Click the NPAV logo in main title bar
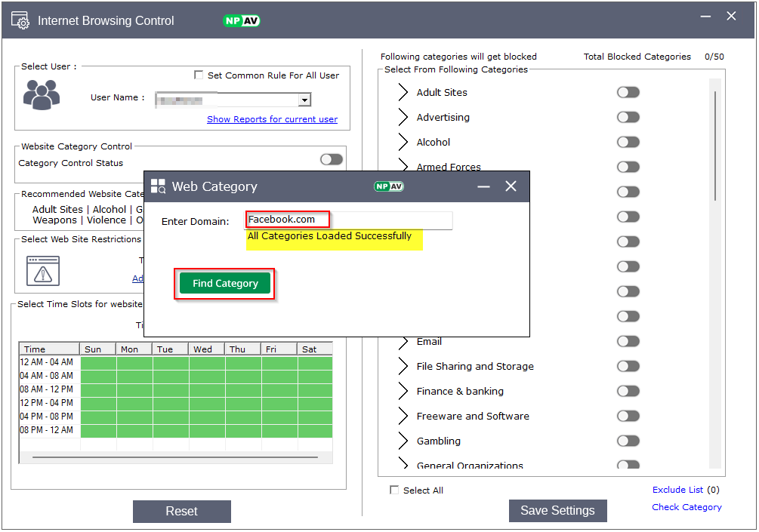Screen dimensions: 759x532 [x=242, y=20]
